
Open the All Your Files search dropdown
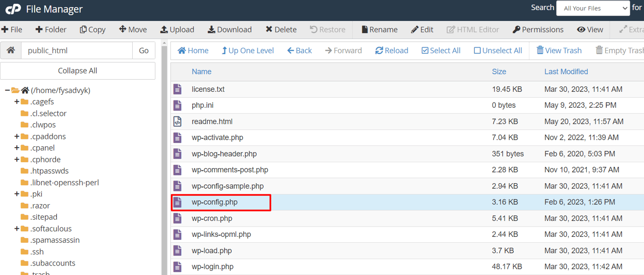click(x=593, y=8)
